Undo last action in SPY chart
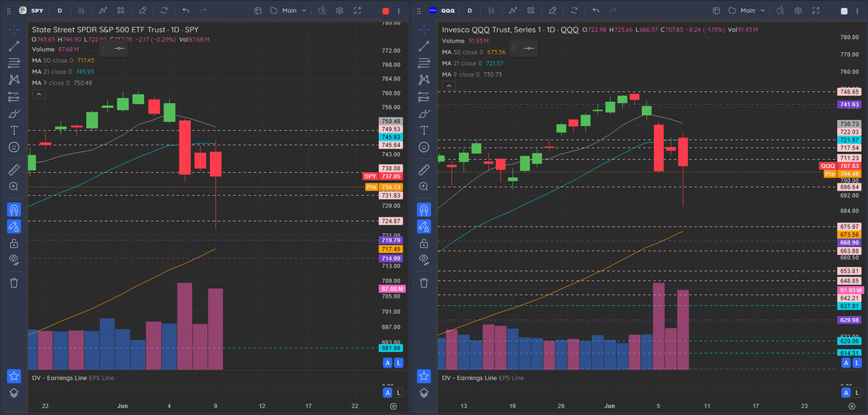The image size is (868, 415). (x=185, y=11)
